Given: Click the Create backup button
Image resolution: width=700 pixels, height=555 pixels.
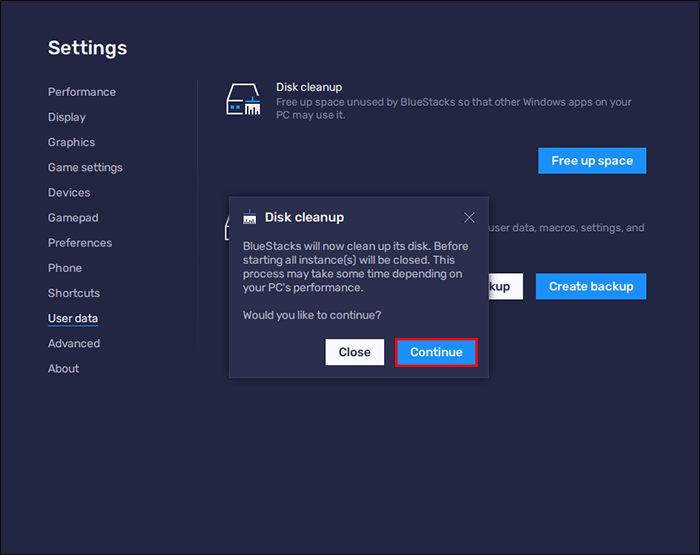Looking at the screenshot, I should [x=591, y=286].
